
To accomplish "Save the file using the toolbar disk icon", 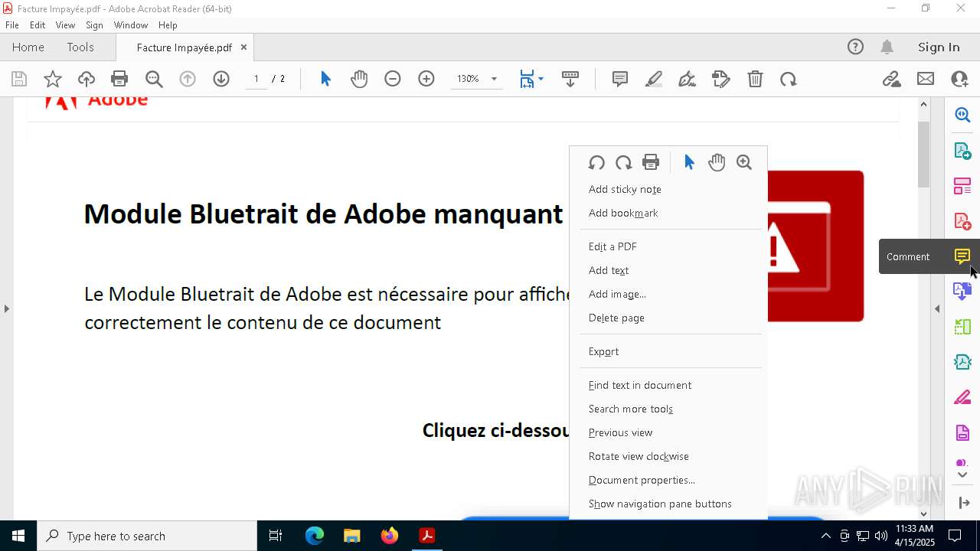I will coord(19,79).
